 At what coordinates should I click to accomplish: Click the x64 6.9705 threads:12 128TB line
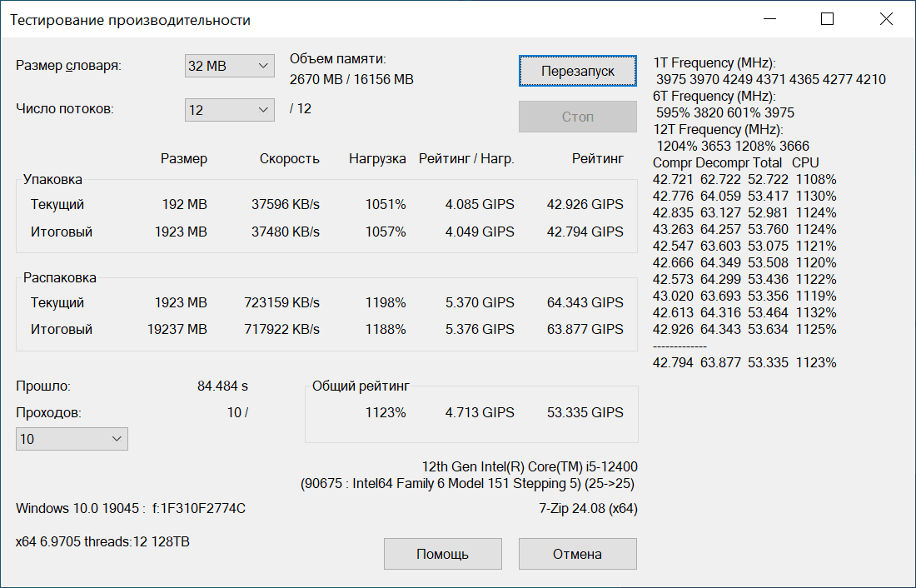click(x=102, y=542)
